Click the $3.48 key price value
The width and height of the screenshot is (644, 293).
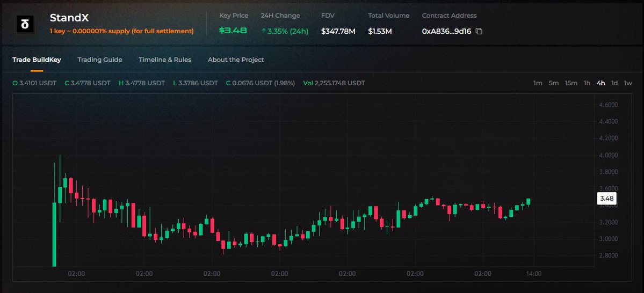pos(233,31)
